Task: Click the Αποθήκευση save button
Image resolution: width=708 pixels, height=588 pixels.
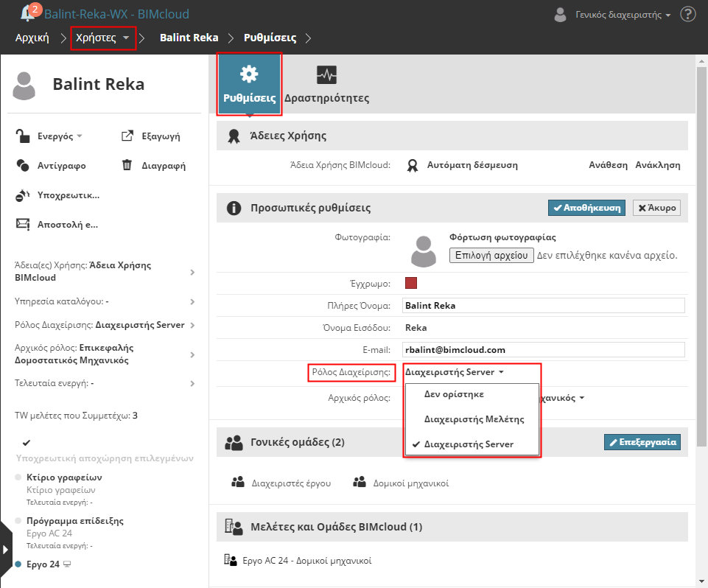Action: pyautogui.click(x=586, y=208)
